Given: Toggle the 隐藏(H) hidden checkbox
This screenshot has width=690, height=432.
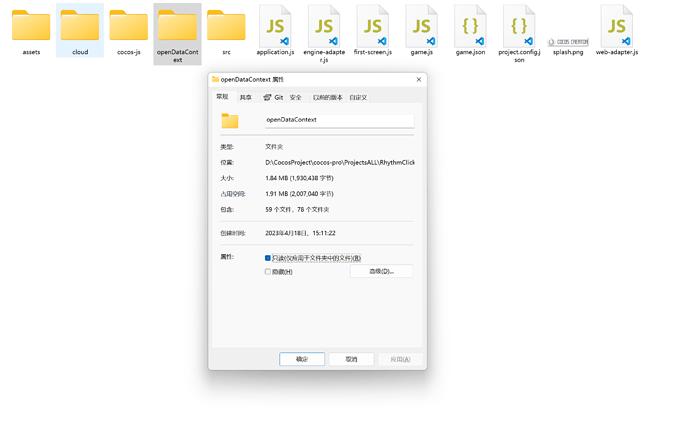Looking at the screenshot, I should coord(268,272).
